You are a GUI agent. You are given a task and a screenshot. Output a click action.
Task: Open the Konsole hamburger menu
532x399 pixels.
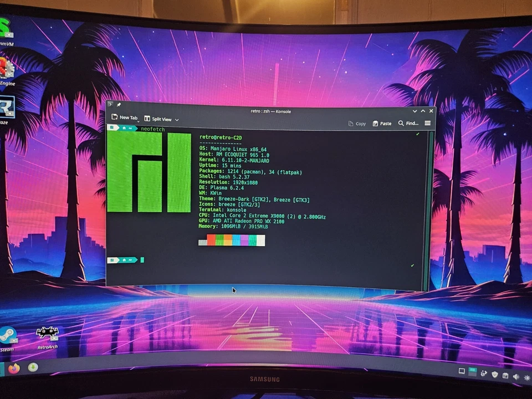point(427,123)
